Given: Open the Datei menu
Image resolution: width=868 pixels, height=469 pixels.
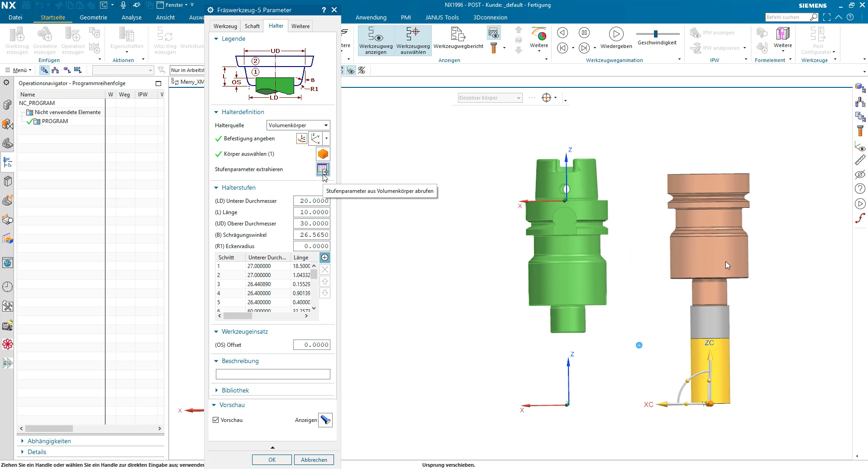Looking at the screenshot, I should 15,17.
